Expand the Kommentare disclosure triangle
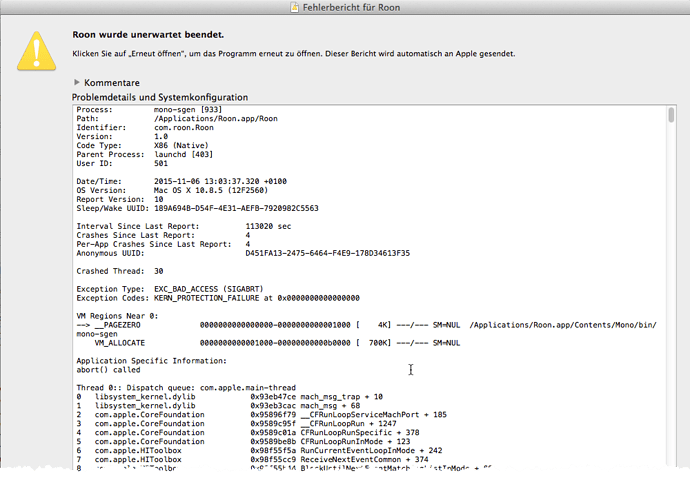The height and width of the screenshot is (489, 690). point(77,82)
